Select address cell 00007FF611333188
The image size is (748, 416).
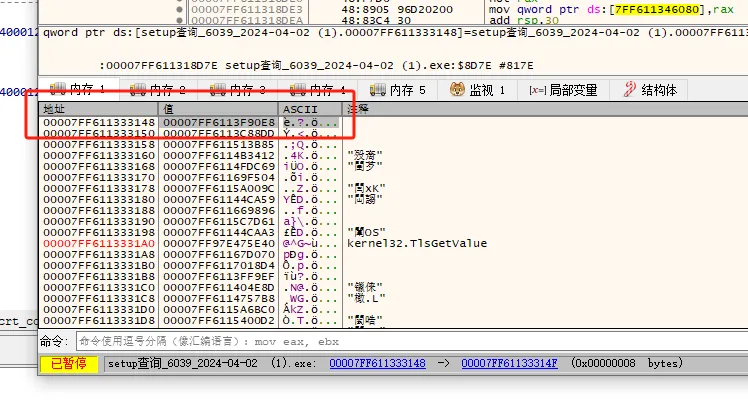[99, 210]
